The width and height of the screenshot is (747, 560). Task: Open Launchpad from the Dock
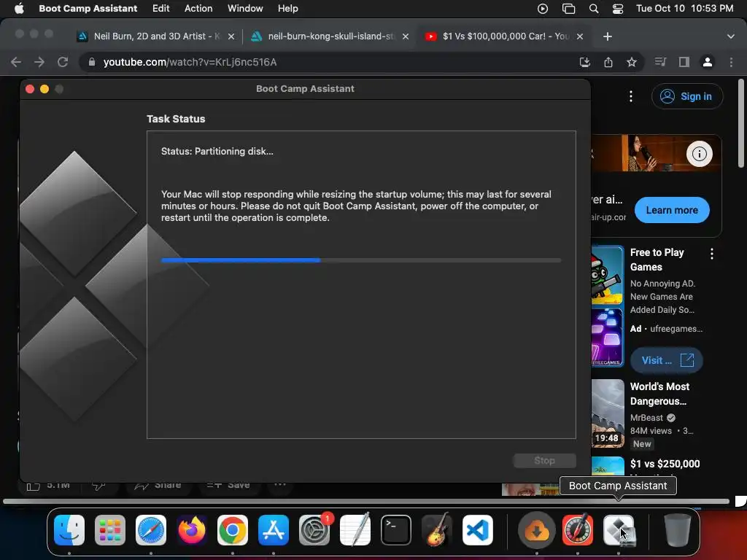coord(110,530)
